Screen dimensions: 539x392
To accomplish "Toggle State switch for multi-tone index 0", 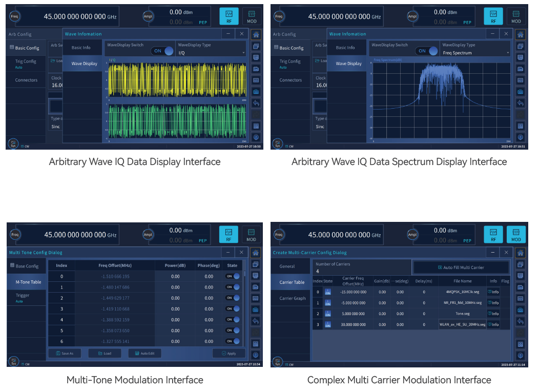I will point(233,276).
